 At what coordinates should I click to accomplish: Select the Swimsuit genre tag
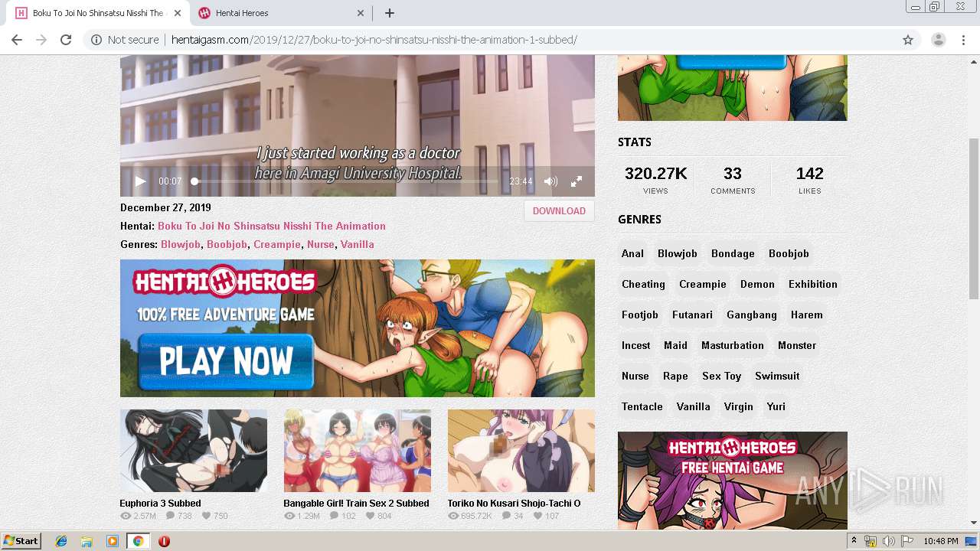pyautogui.click(x=777, y=376)
